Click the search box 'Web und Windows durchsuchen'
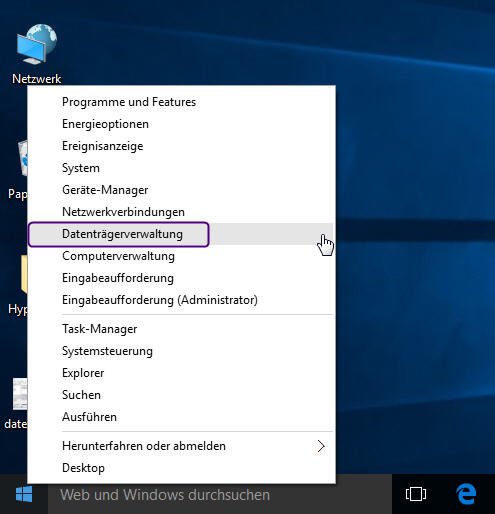495x514 pixels. coord(220,495)
